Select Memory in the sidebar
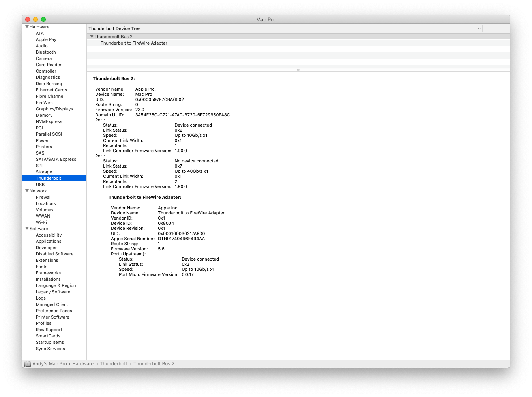532x397 pixels. [x=44, y=115]
